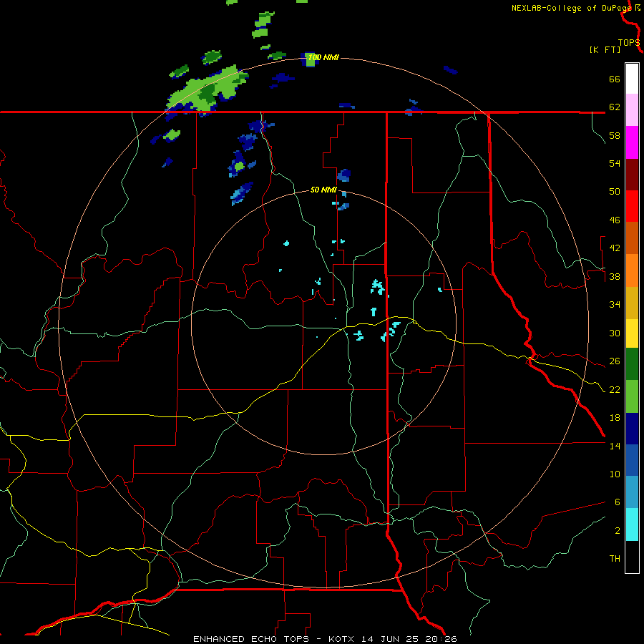Click the "38" legend value
Screen dimensions: 644x644
pos(615,276)
